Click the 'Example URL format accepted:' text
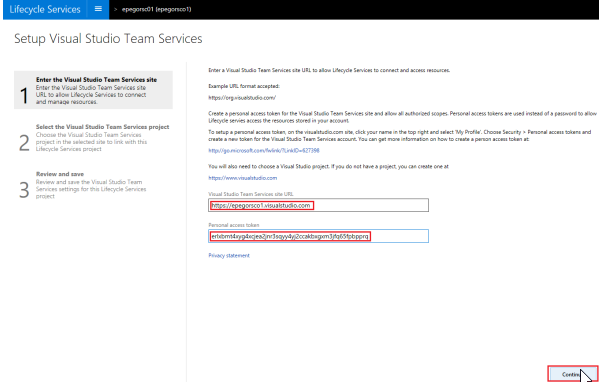 click(244, 86)
